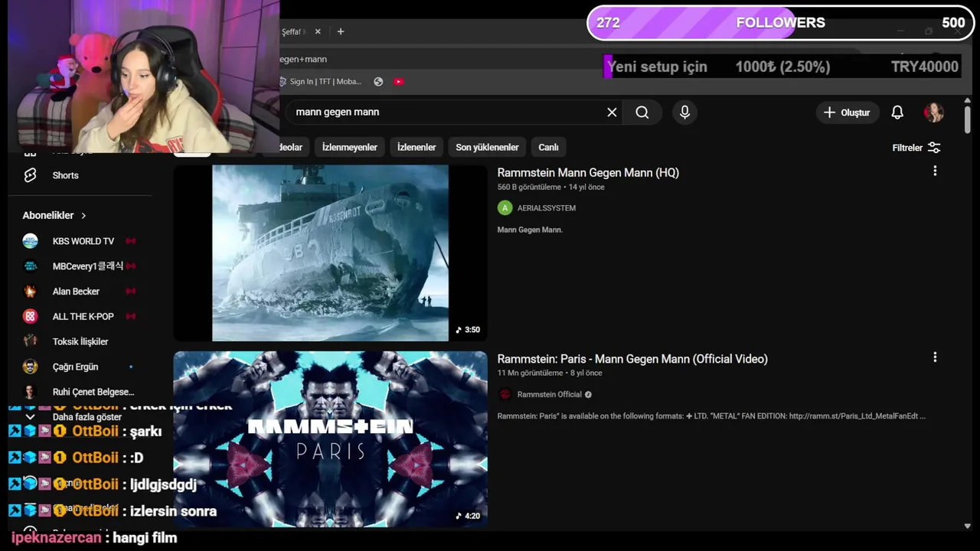Open the globe bookmark icon
This screenshot has height=551, width=980.
378,82
